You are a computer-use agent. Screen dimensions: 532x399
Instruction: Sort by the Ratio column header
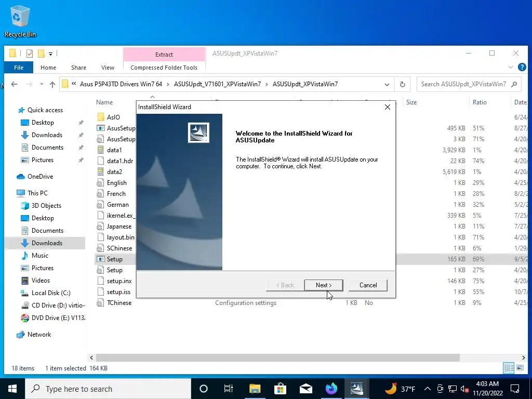tap(480, 102)
